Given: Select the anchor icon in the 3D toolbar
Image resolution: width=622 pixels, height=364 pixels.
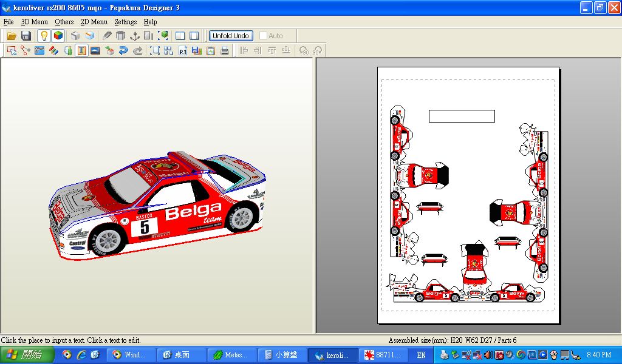Looking at the screenshot, I should [x=135, y=36].
